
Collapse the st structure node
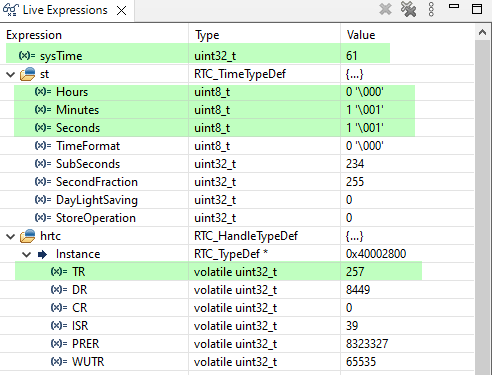(x=11, y=74)
